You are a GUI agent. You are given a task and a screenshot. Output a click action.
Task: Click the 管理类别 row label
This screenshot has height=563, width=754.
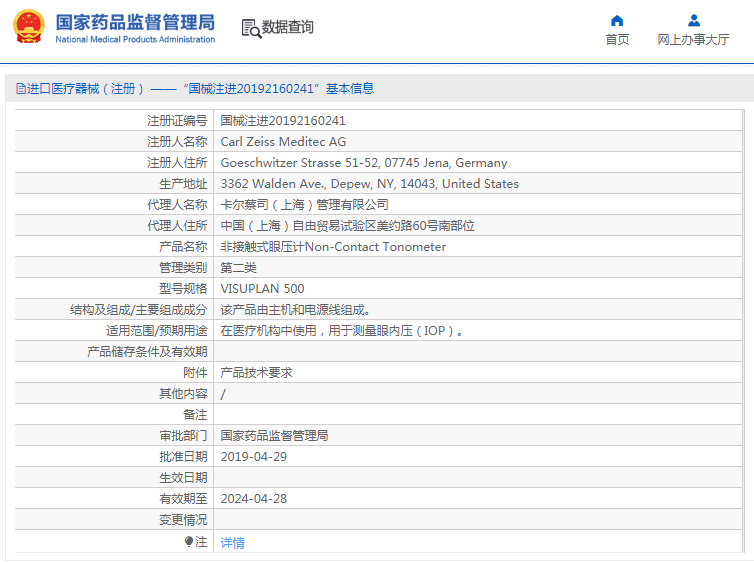pos(183,268)
